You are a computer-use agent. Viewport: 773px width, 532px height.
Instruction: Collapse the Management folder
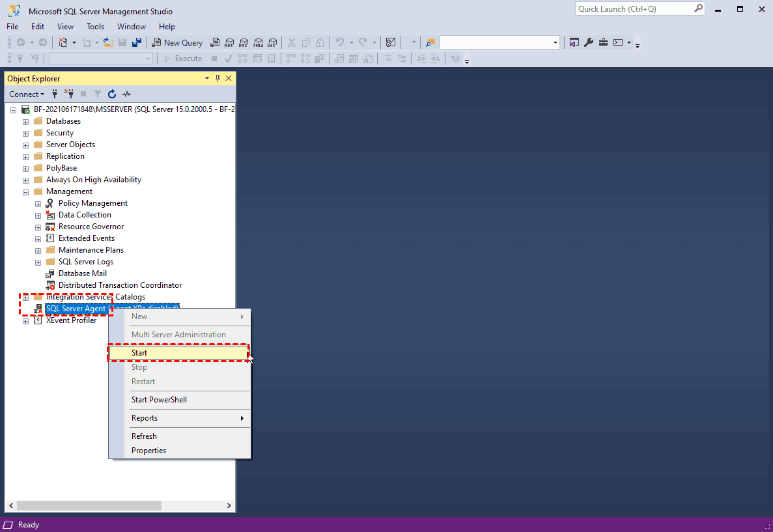coord(25,192)
